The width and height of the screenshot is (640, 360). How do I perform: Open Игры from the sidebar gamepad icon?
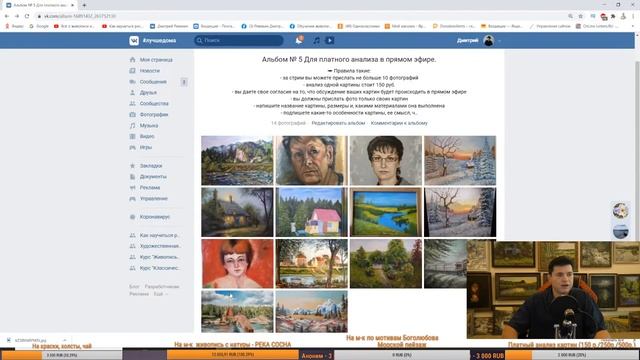132,147
